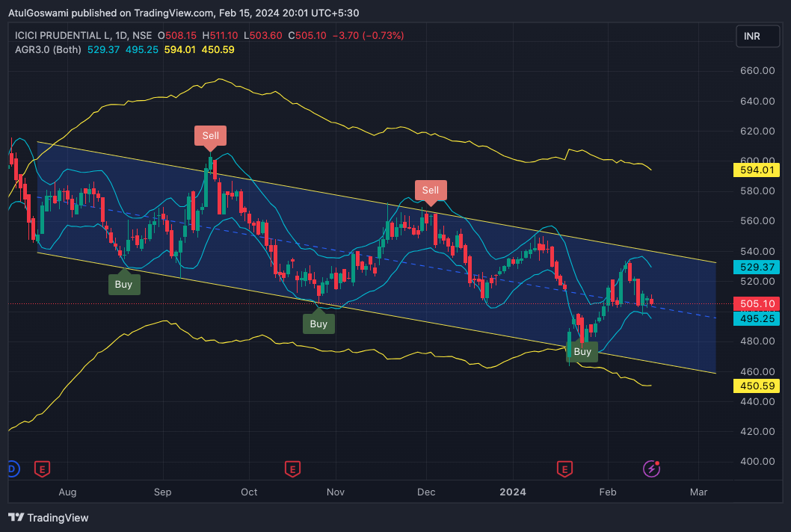
Task: Click the 580.00 price axis label
Action: pos(757,191)
